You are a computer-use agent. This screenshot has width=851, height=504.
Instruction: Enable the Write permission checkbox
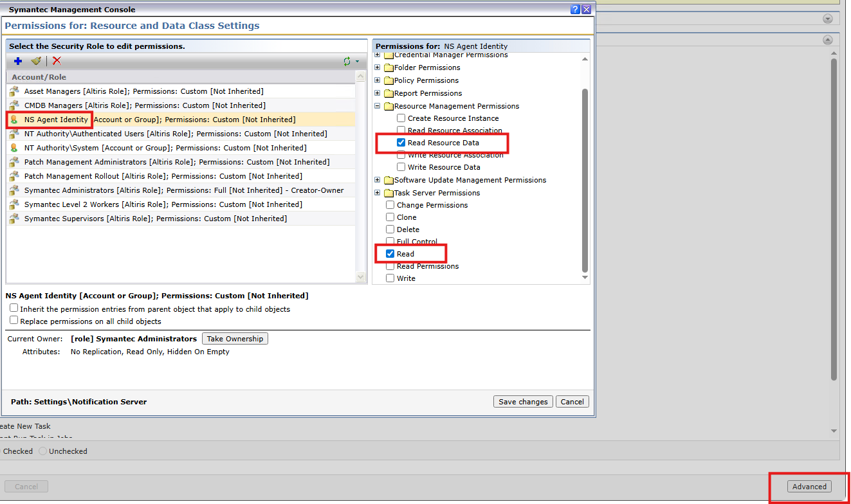point(390,278)
